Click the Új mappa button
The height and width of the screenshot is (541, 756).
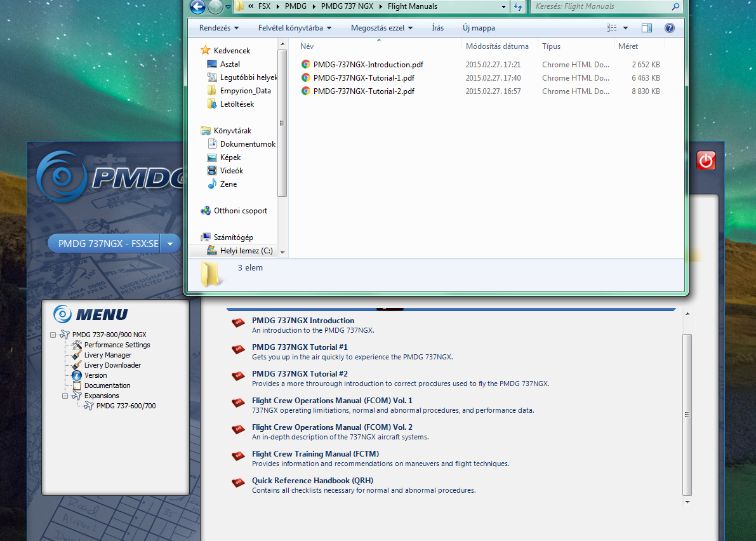click(479, 28)
